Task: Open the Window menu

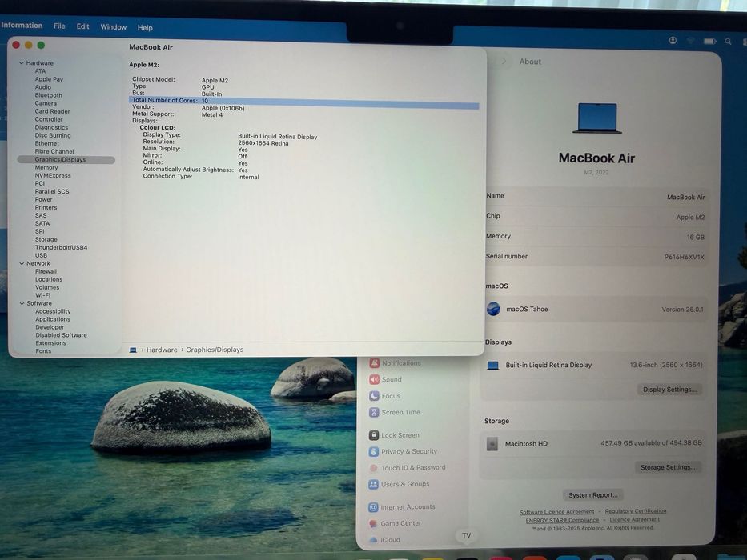Action: 114,27
